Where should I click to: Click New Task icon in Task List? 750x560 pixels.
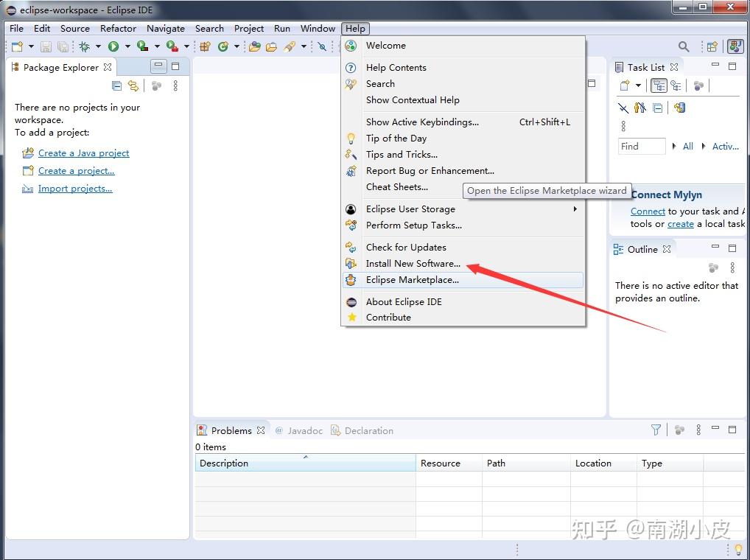tap(625, 85)
